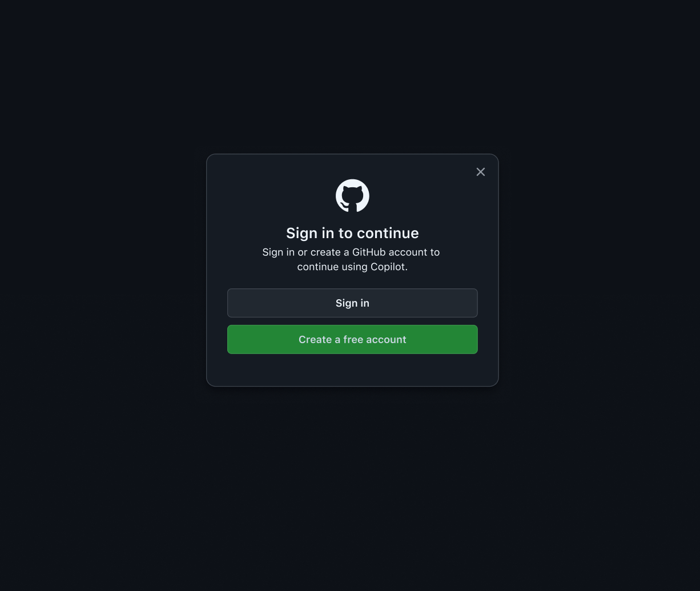700x591 pixels.
Task: Click the GitHub Octocat logo
Action: coord(352,196)
